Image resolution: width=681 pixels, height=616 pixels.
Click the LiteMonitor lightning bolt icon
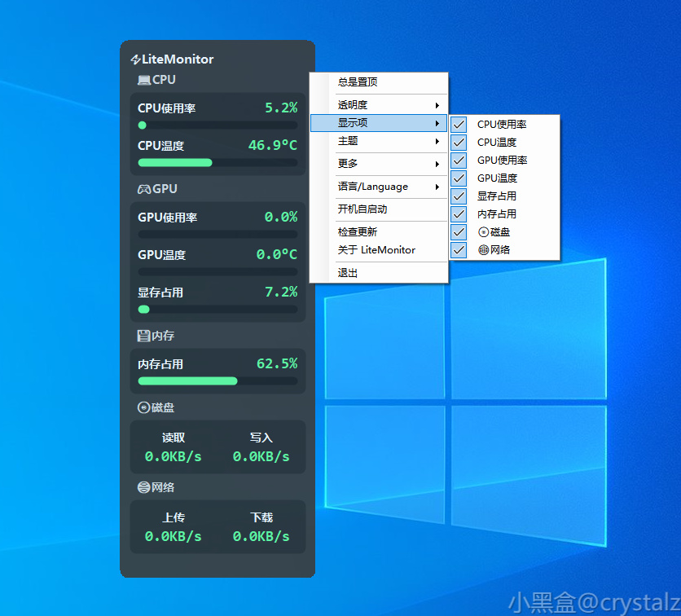coord(135,59)
